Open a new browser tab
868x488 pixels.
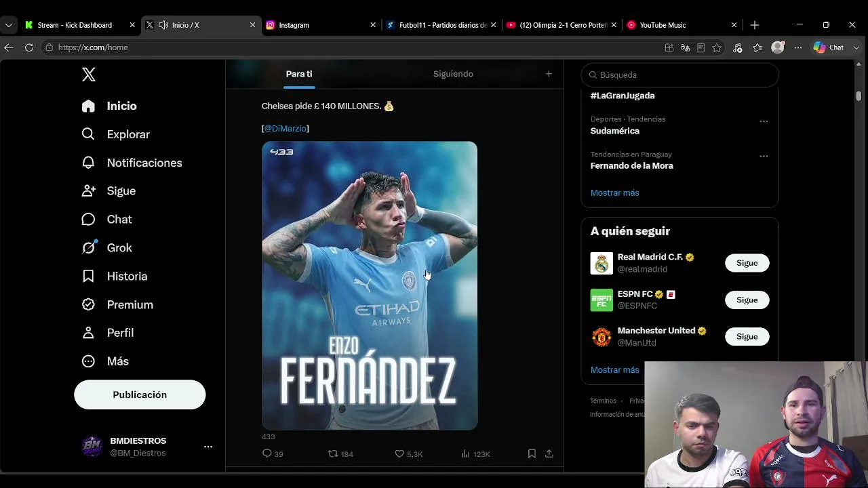755,25
